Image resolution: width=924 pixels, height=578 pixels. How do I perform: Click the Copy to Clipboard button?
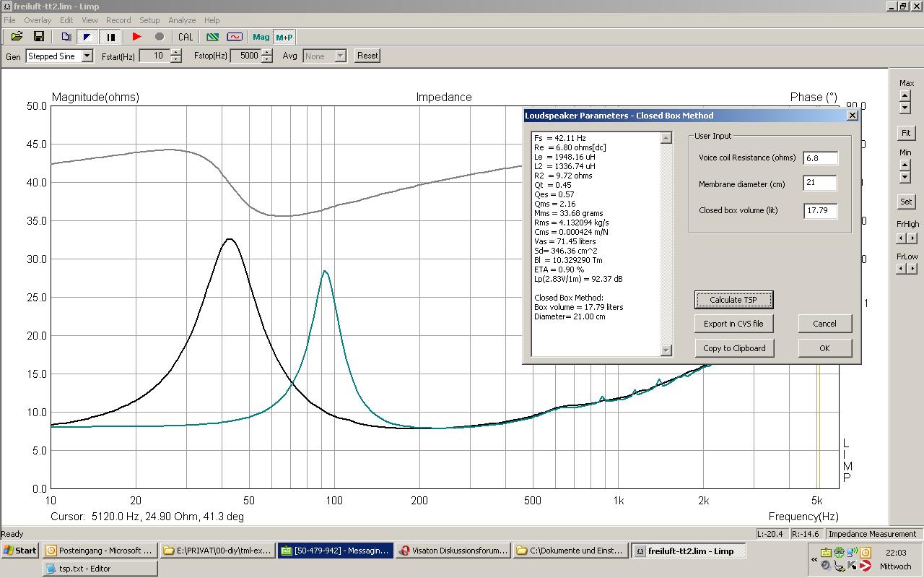pyautogui.click(x=734, y=348)
